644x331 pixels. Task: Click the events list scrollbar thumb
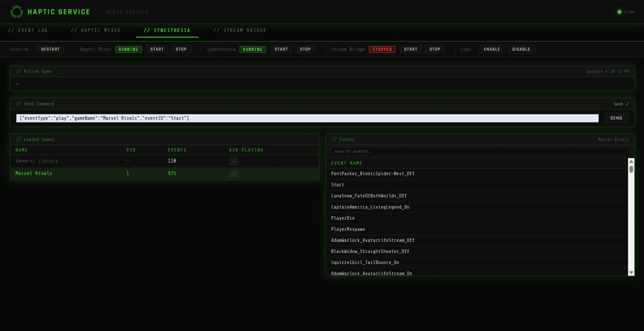(631, 169)
